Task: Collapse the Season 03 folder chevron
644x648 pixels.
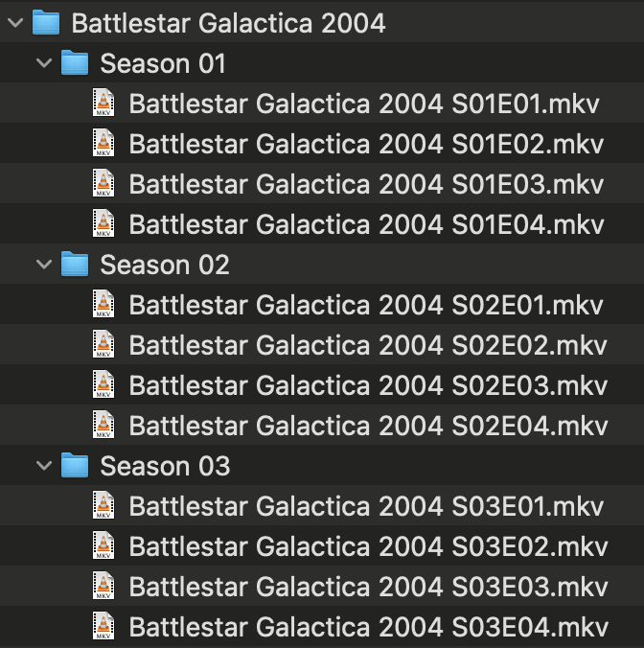Action: pos(44,466)
